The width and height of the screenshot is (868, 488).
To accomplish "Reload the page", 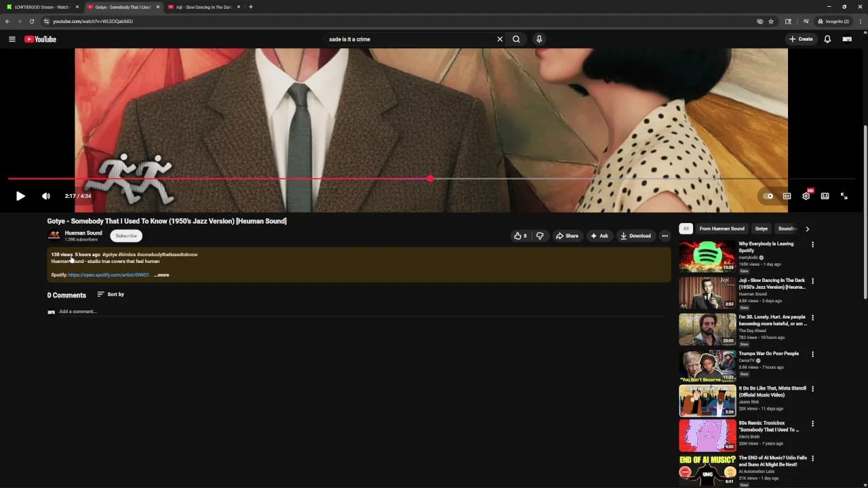I will pyautogui.click(x=31, y=21).
